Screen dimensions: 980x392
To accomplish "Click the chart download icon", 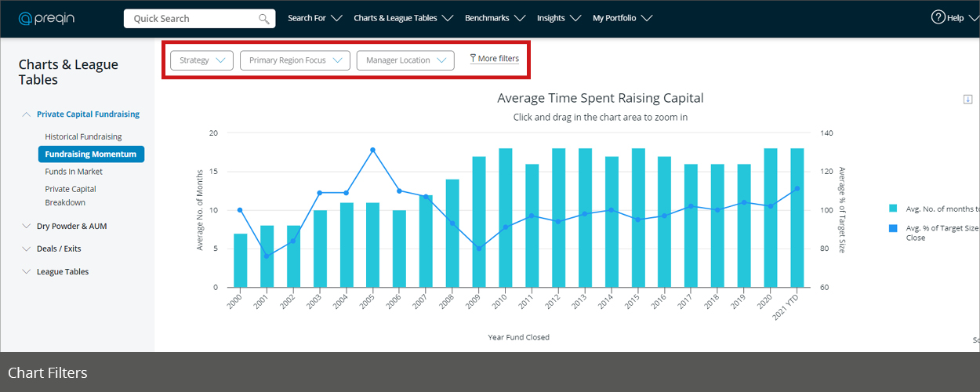I will click(x=968, y=99).
